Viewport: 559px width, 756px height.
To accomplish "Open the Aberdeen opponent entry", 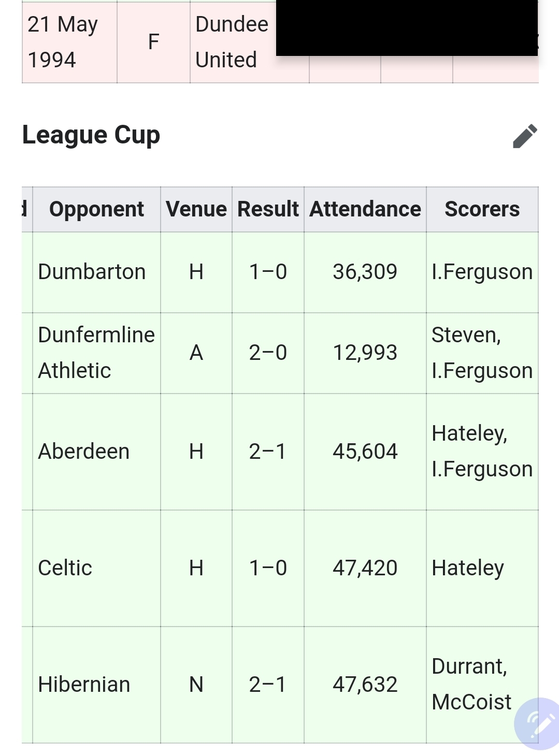I will click(x=83, y=452).
